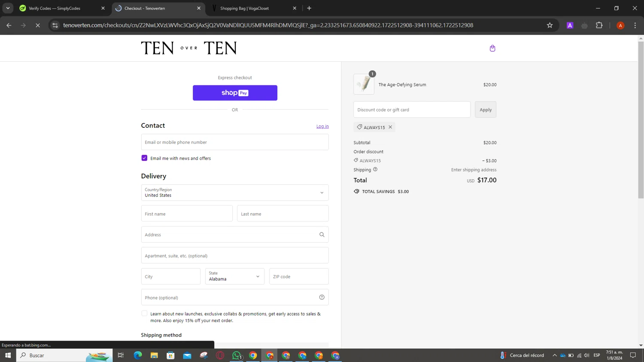Click the Phone (optional) field
The image size is (644, 362).
235,297
